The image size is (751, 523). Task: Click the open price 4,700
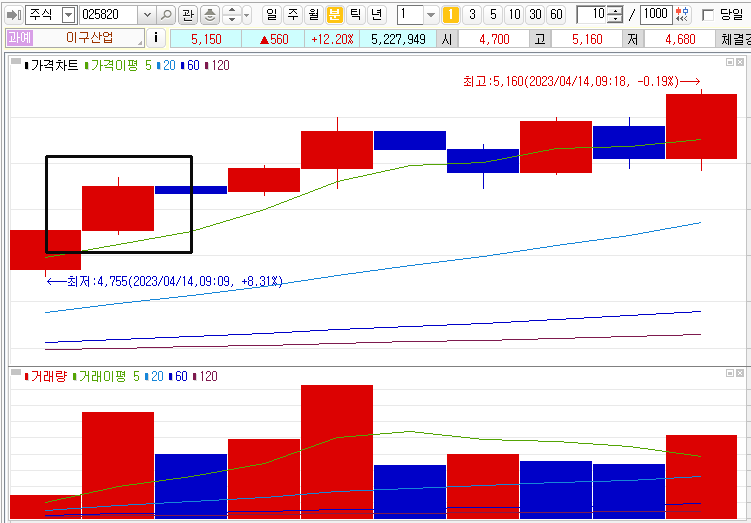pyautogui.click(x=494, y=39)
